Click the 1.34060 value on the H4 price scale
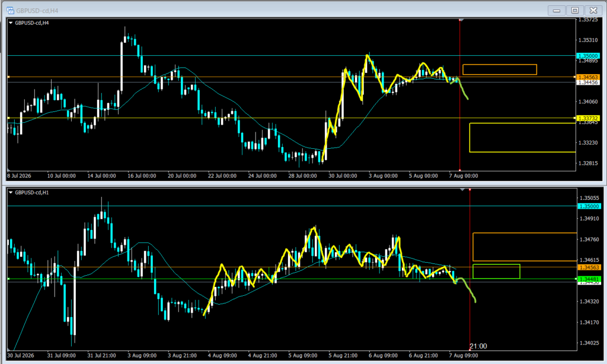Viewport: 607px width, 364px height. [587, 101]
